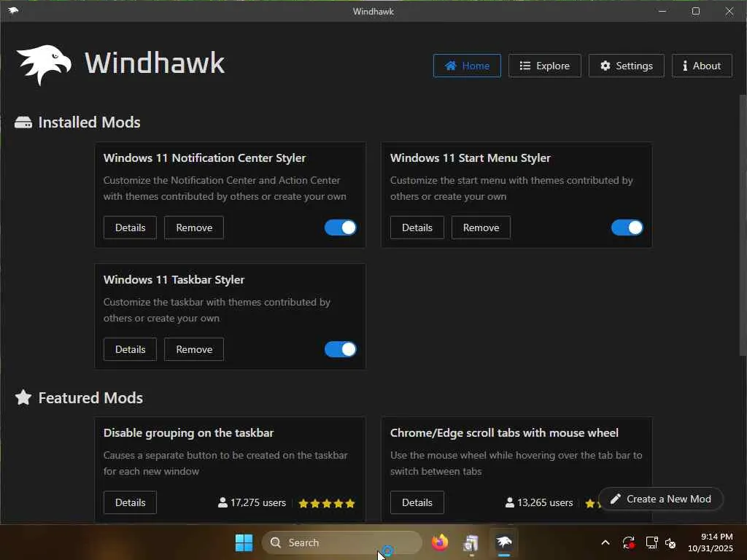Open the Settings tab
Image resolution: width=747 pixels, height=560 pixels.
(x=626, y=66)
